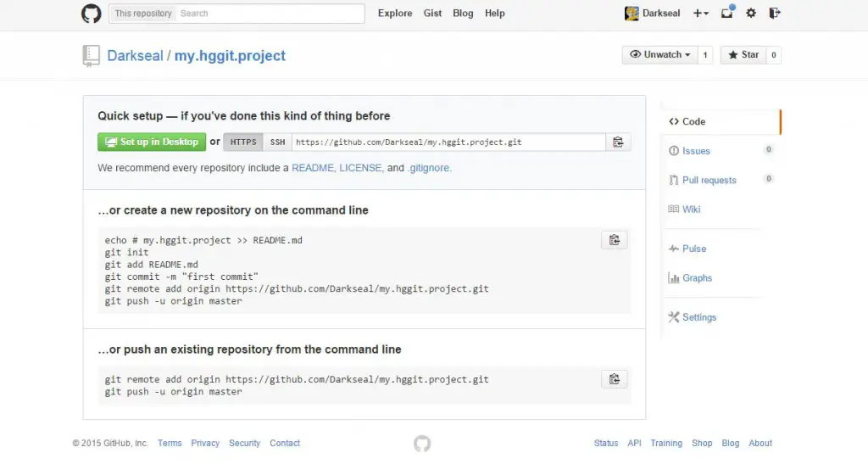This screenshot has width=868, height=464.
Task: Click 'git commit -m "first commit"' line
Action: click(181, 277)
